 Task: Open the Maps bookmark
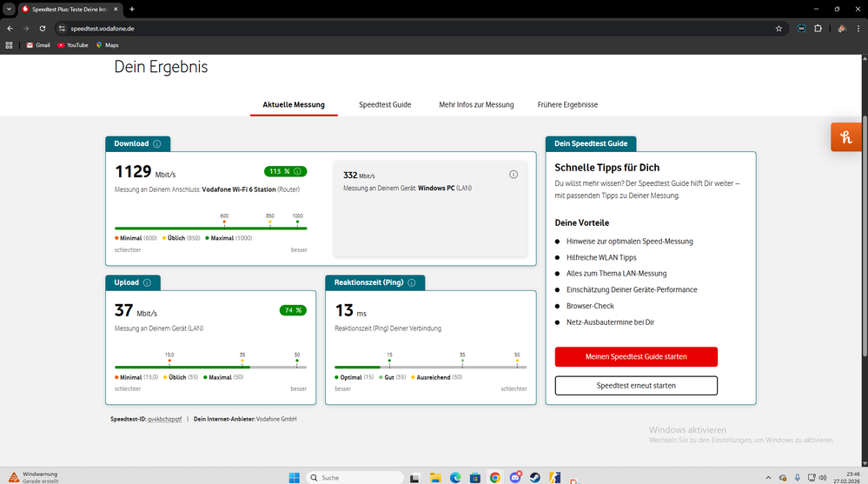click(x=108, y=45)
